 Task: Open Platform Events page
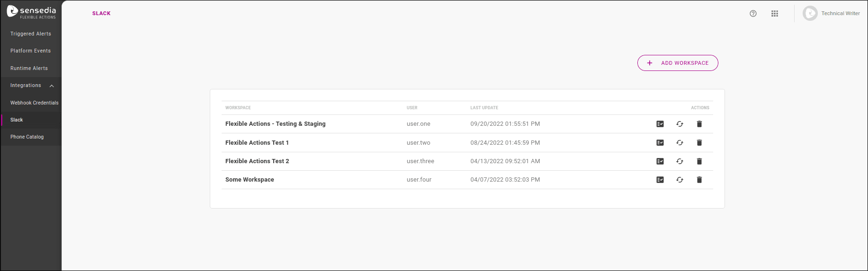pos(30,51)
